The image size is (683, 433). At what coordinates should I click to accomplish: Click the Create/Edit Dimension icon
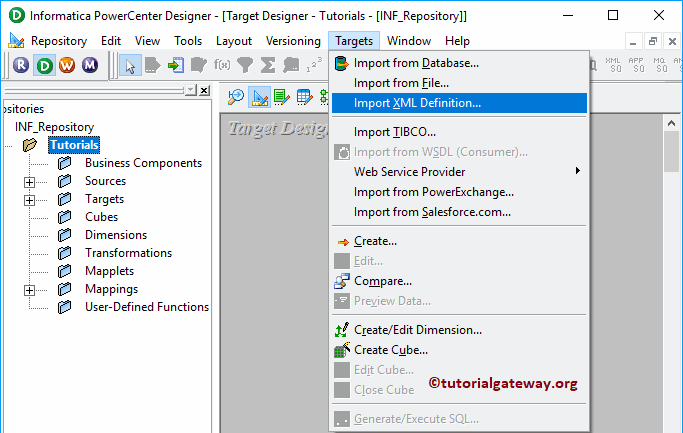[342, 330]
